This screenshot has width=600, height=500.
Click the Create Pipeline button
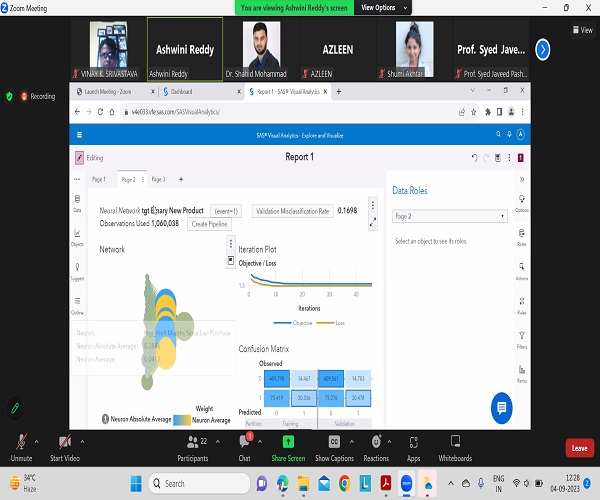click(209, 224)
